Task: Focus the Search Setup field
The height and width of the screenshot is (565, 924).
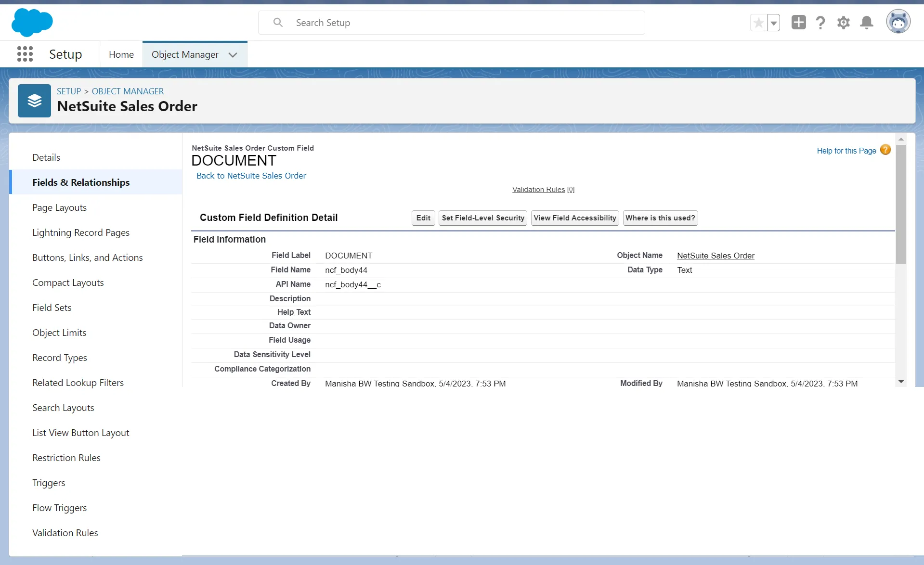Action: tap(451, 23)
